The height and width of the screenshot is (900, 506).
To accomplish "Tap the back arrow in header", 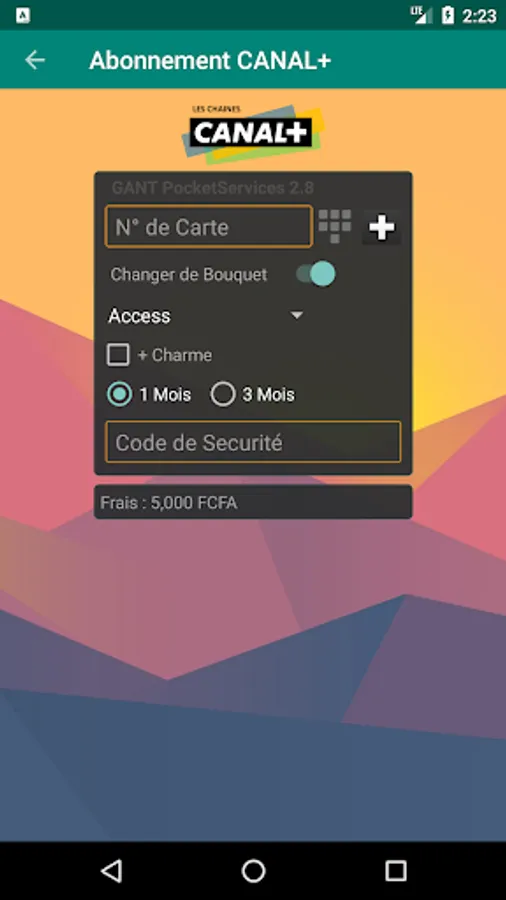I will pyautogui.click(x=34, y=60).
